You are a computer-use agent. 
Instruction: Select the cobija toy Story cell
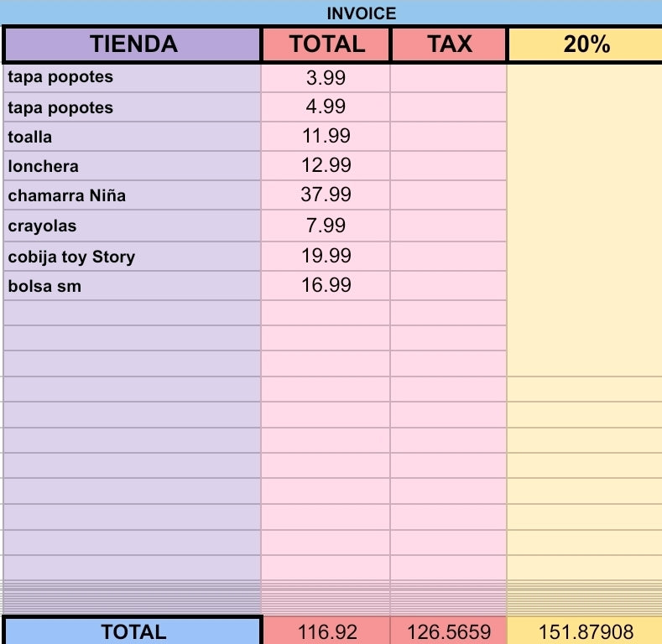tap(132, 256)
